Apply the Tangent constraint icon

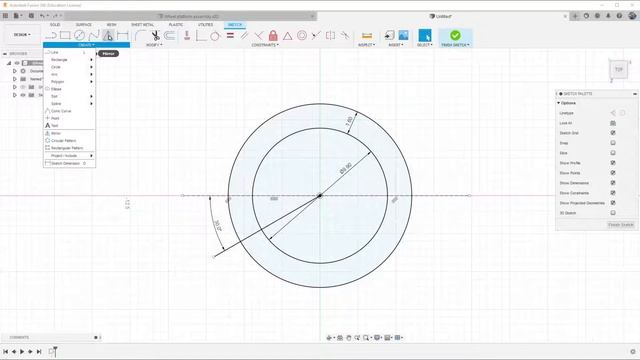[215, 36]
